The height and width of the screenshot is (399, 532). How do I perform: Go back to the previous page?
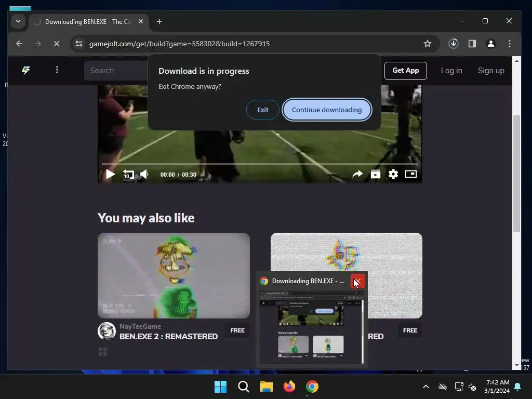point(19,44)
